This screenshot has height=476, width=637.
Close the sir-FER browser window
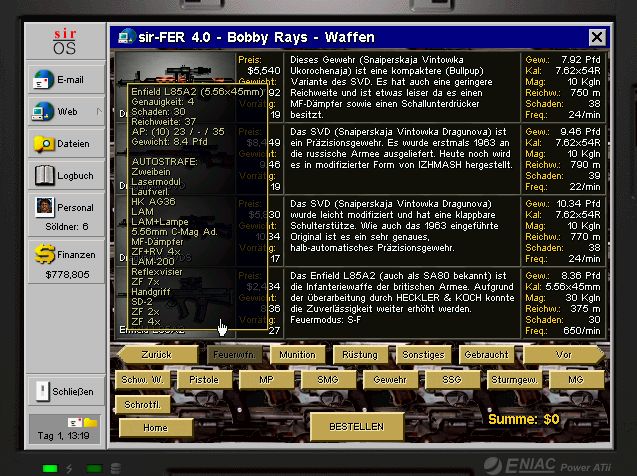click(x=597, y=38)
